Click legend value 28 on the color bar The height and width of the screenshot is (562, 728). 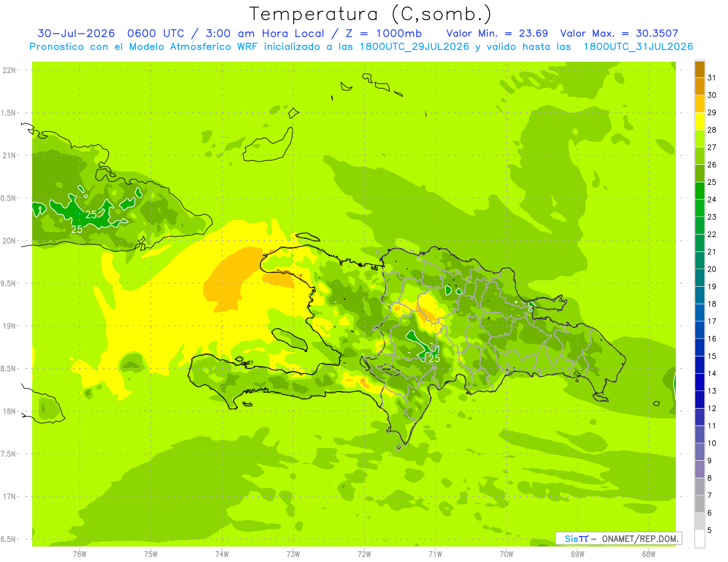click(x=712, y=130)
